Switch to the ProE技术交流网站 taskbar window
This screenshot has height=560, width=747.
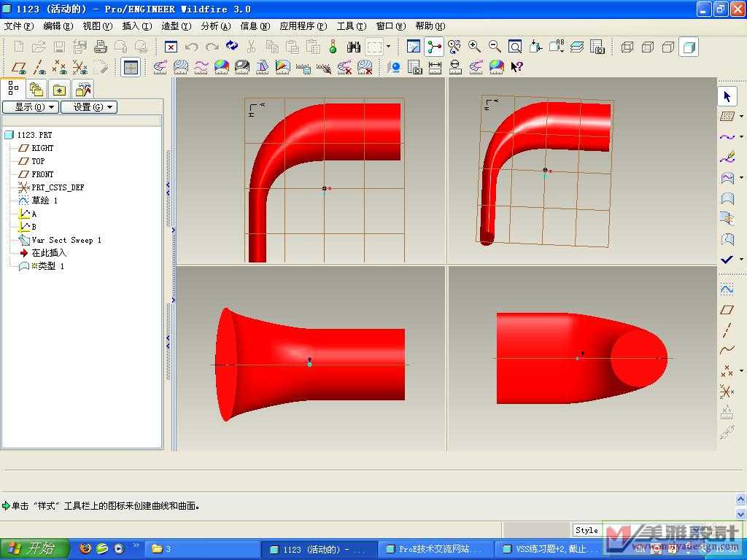click(x=436, y=549)
